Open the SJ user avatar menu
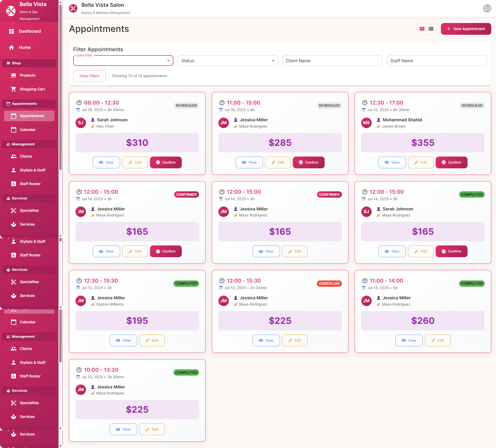 coord(487,8)
